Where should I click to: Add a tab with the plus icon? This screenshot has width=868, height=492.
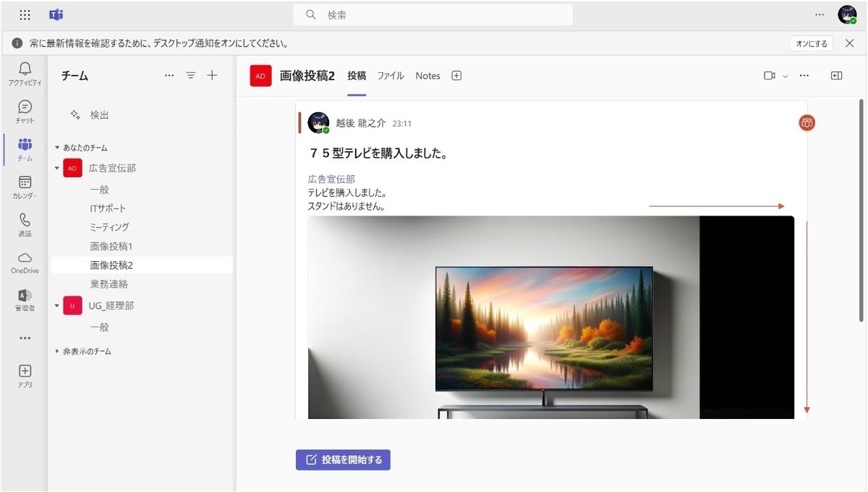[x=456, y=75]
